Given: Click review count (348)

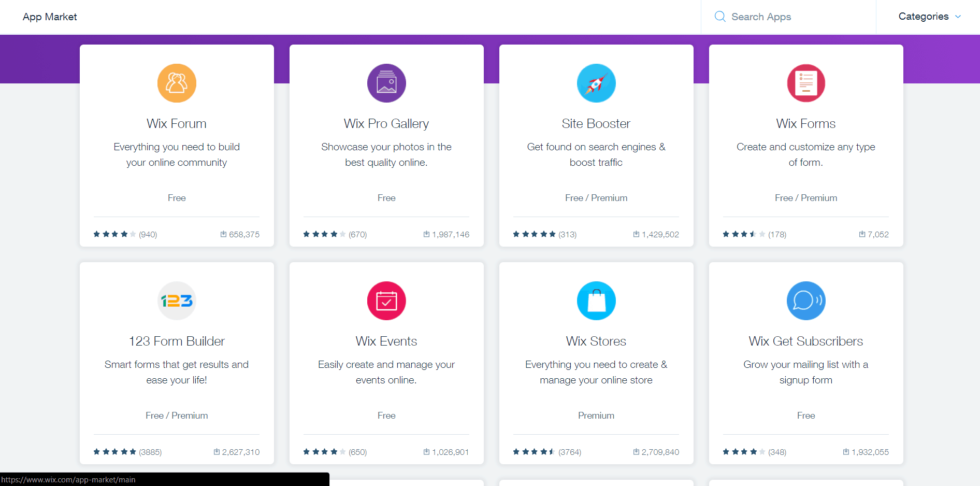Looking at the screenshot, I should (x=777, y=452).
